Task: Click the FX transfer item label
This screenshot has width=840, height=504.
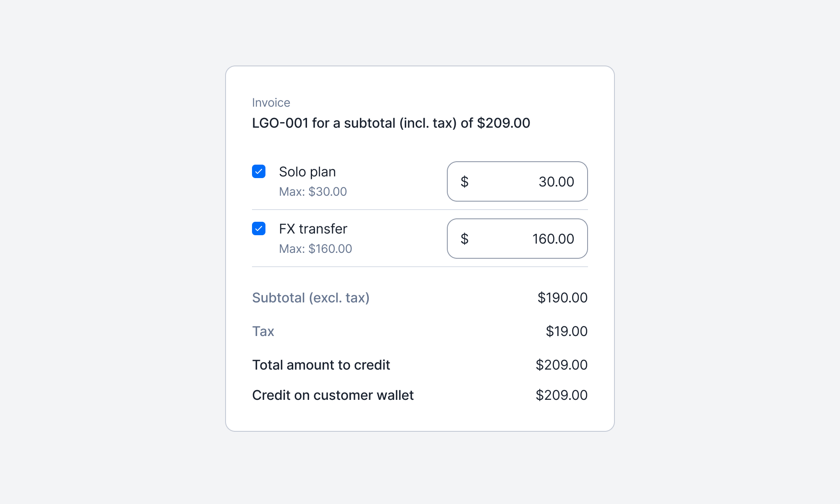Action: pyautogui.click(x=313, y=229)
